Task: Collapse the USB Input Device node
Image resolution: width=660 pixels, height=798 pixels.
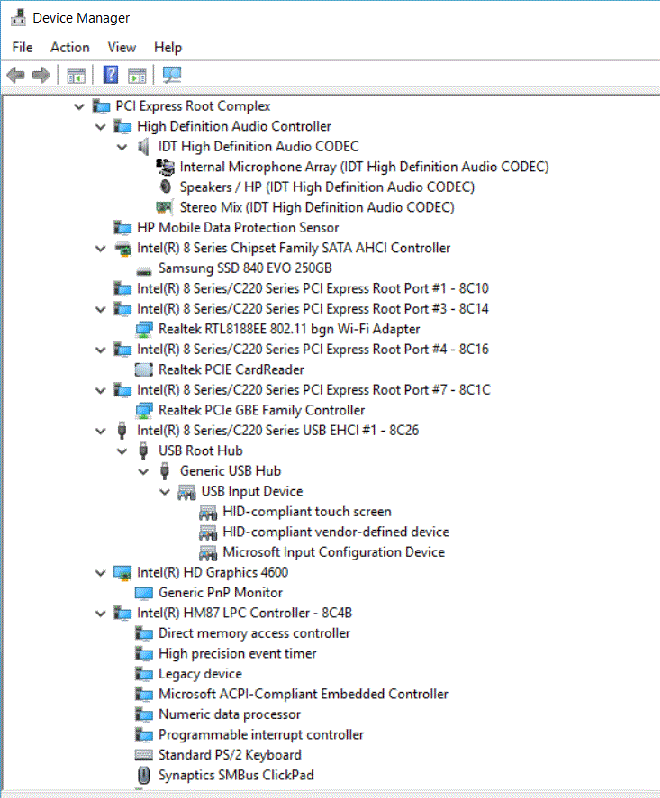Action: tap(165, 492)
